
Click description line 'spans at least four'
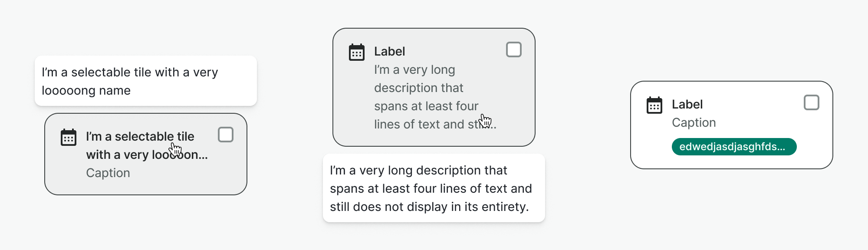426,106
